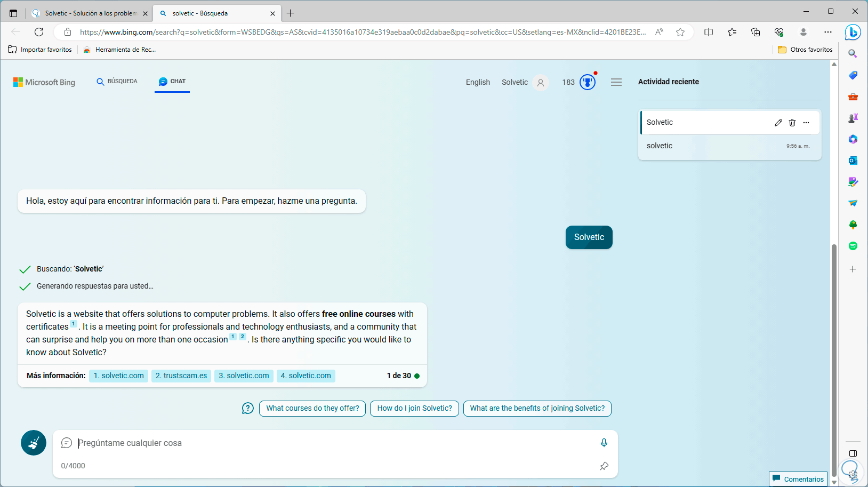Click the Bing Copilot sidebar icon

[x=853, y=32]
